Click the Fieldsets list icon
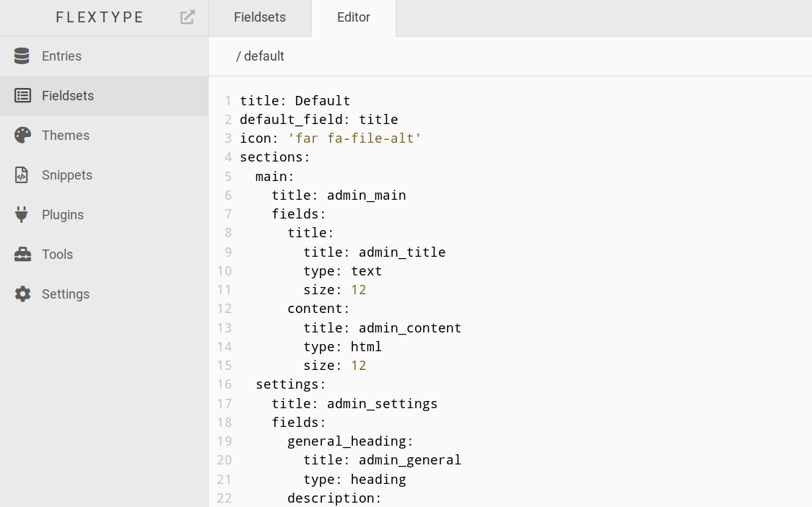The height and width of the screenshot is (507, 812). tap(22, 96)
